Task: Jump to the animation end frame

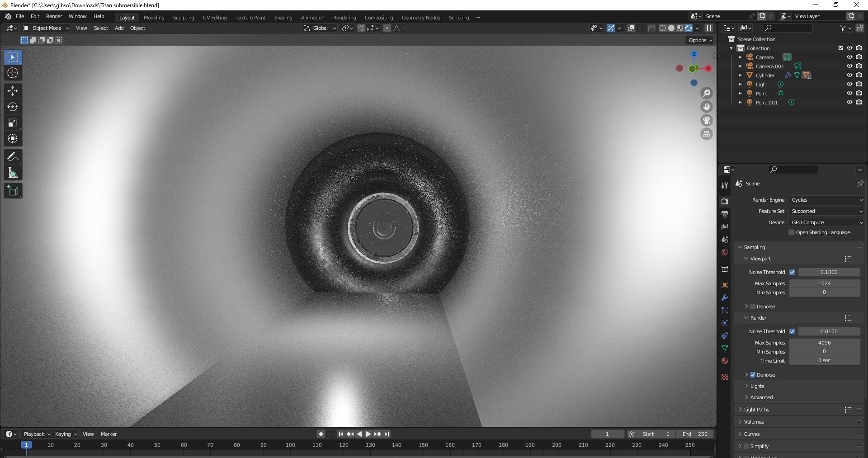Action: (387, 434)
